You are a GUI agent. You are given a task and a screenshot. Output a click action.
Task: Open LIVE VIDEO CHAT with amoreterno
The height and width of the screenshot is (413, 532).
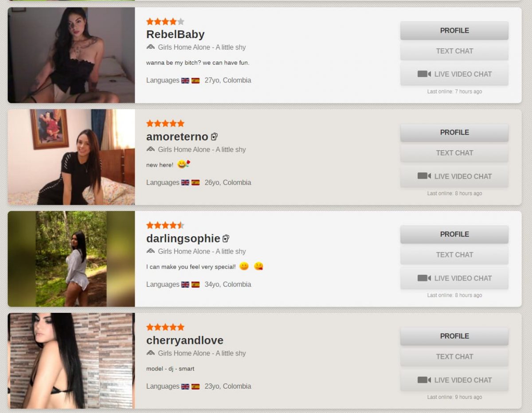pos(454,176)
